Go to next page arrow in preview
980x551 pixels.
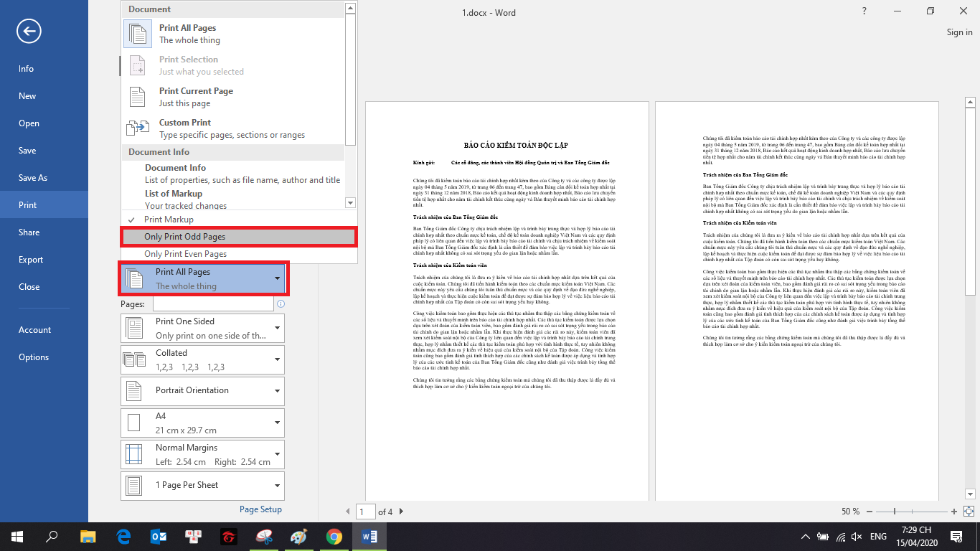(x=401, y=512)
